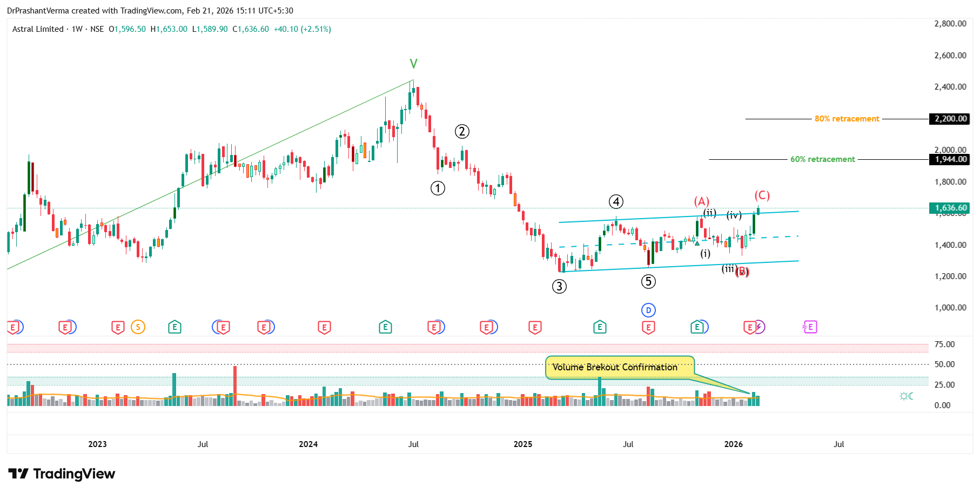Screen dimensions: 980x494
Task: Click the Volume Brekout Confirmation callout
Action: coord(620,367)
